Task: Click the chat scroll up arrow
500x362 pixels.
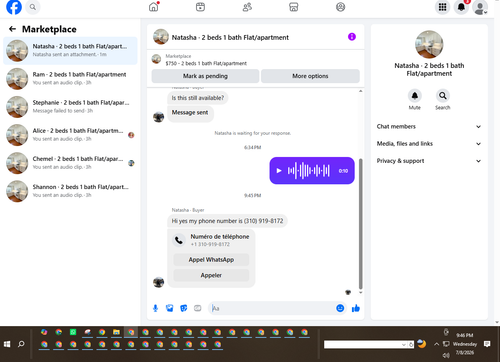Action: click(x=360, y=91)
